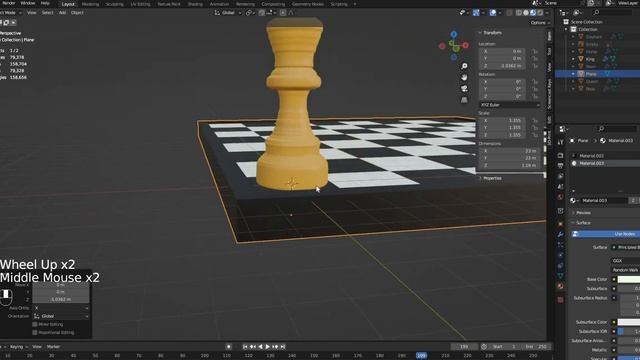Open the Object Constraints tab icon
This screenshot has width=640, height=360.
point(560,266)
